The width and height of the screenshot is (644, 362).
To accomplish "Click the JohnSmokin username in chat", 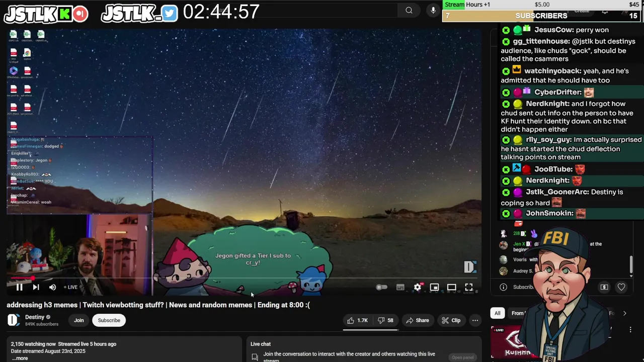I will pos(549,213).
